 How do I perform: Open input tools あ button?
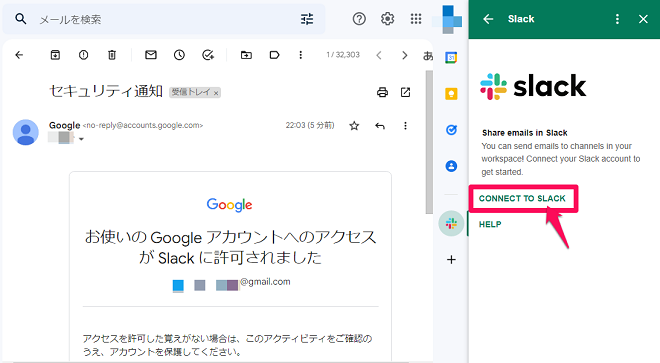click(x=428, y=55)
